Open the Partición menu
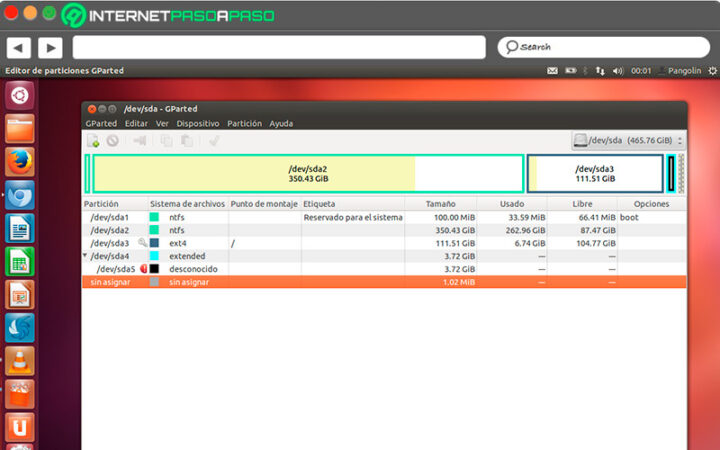Screen dimensions: 720x450 [x=244, y=123]
